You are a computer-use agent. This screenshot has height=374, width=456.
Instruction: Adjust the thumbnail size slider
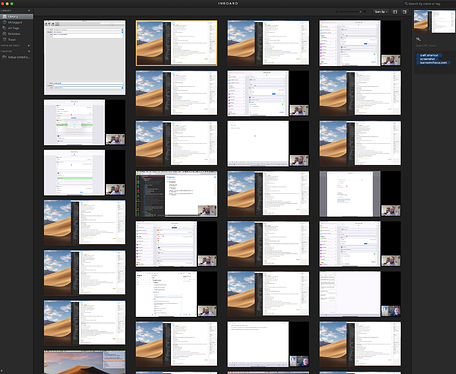tap(349, 12)
